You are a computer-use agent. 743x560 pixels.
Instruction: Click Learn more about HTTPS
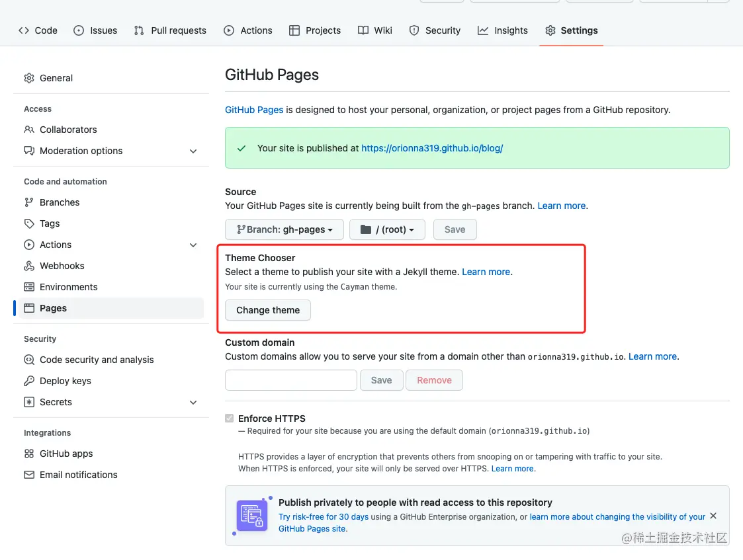[x=513, y=469]
